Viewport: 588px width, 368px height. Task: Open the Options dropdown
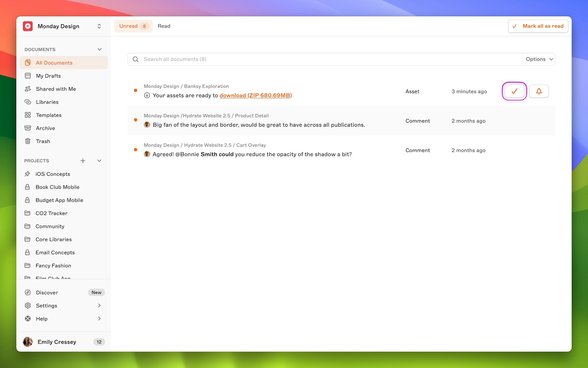(x=538, y=59)
